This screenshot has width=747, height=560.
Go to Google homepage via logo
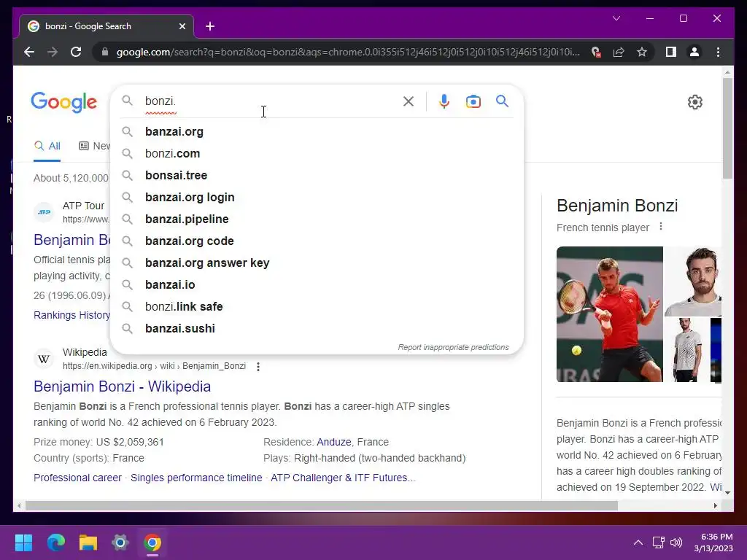[64, 102]
